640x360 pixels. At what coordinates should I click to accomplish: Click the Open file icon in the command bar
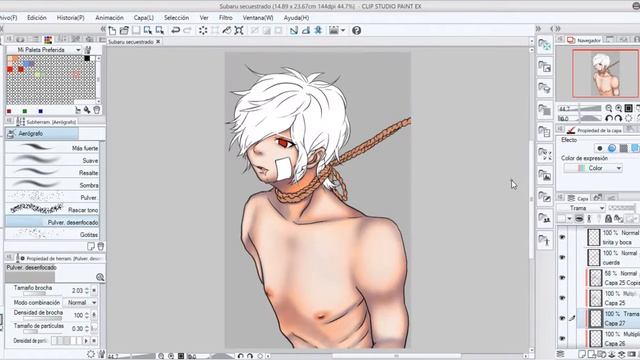coord(124,30)
